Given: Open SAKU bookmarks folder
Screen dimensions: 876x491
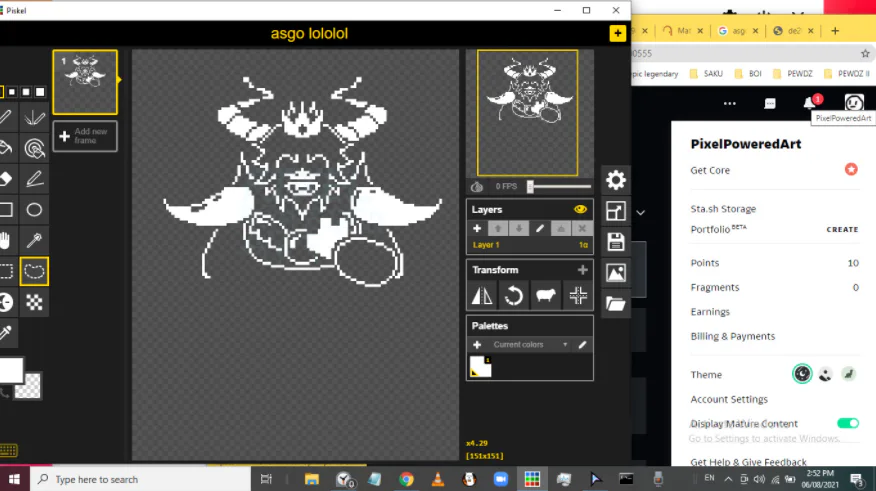Looking at the screenshot, I should [x=706, y=74].
